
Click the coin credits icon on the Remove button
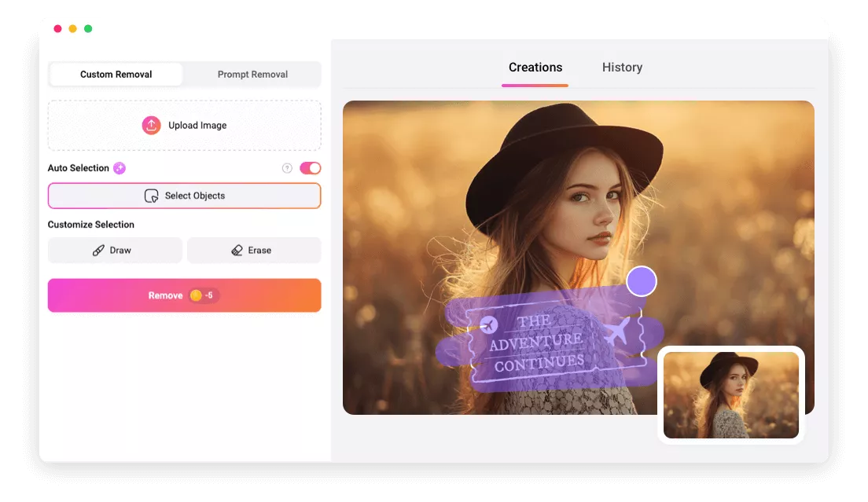tap(194, 295)
